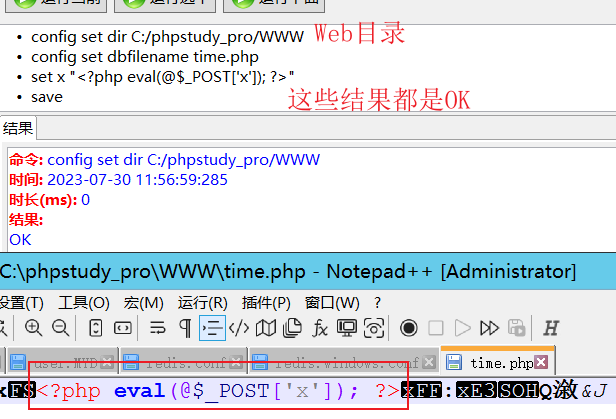
Task: Click the eye-shaped monitoring icon
Action: click(374, 328)
